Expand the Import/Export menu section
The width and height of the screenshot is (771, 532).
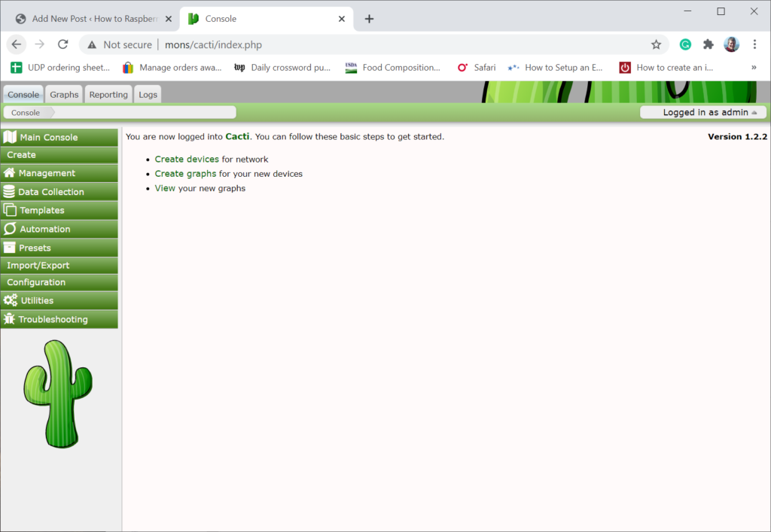59,266
